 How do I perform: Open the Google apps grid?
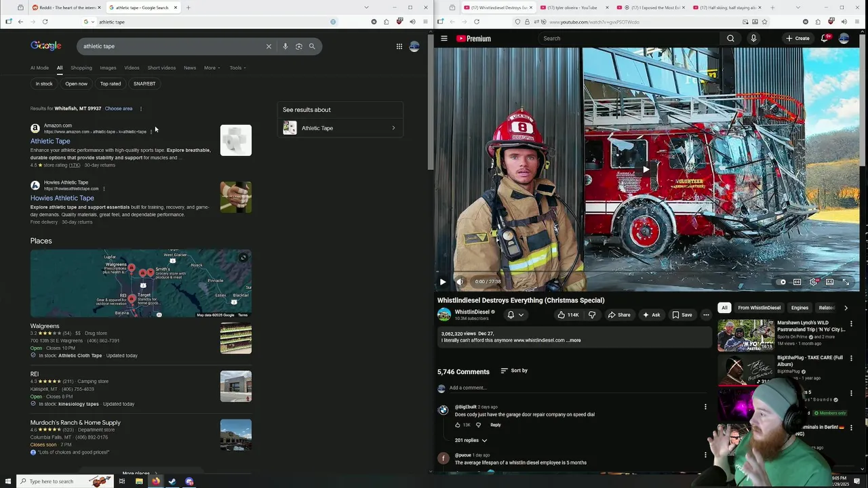[399, 46]
